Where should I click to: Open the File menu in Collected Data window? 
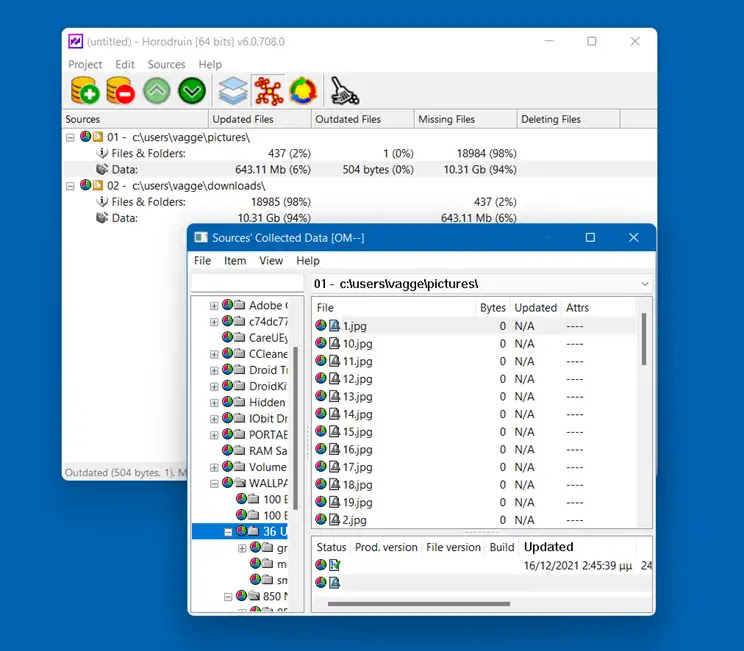click(x=202, y=260)
